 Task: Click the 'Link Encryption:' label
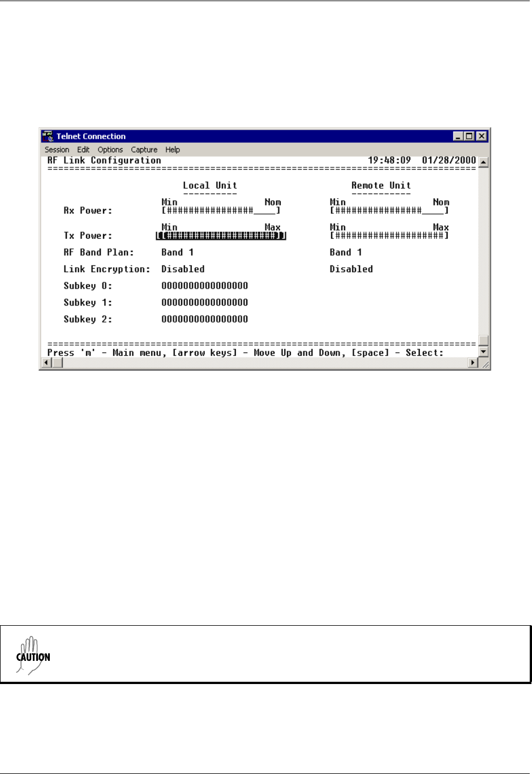pos(107,269)
